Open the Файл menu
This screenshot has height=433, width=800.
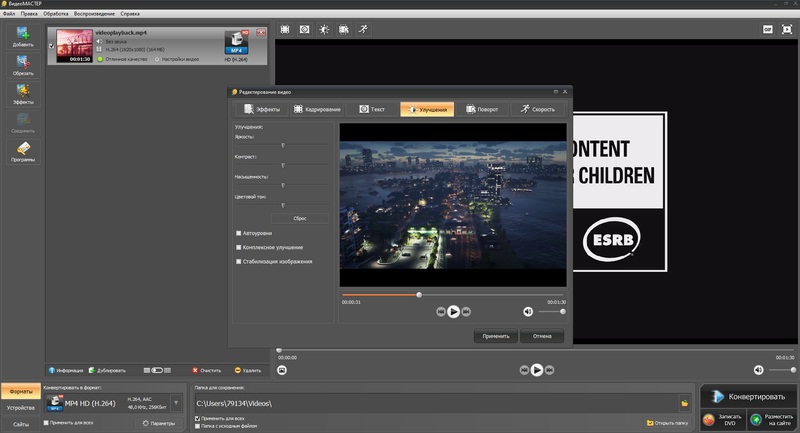tap(9, 14)
